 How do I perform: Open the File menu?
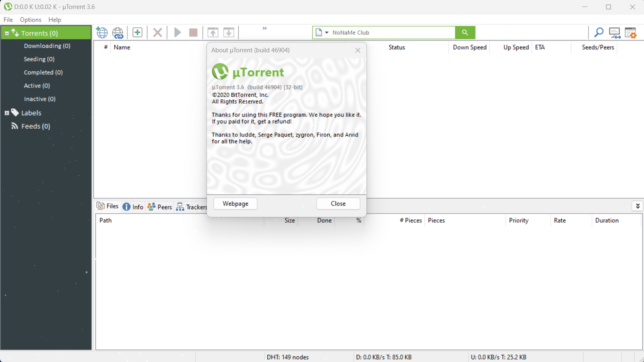[x=8, y=20]
